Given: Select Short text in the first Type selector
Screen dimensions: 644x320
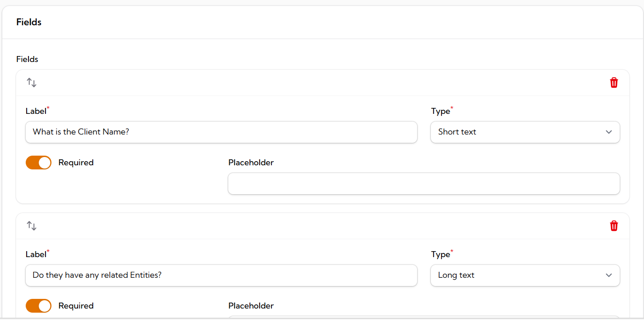Looking at the screenshot, I should tap(525, 132).
